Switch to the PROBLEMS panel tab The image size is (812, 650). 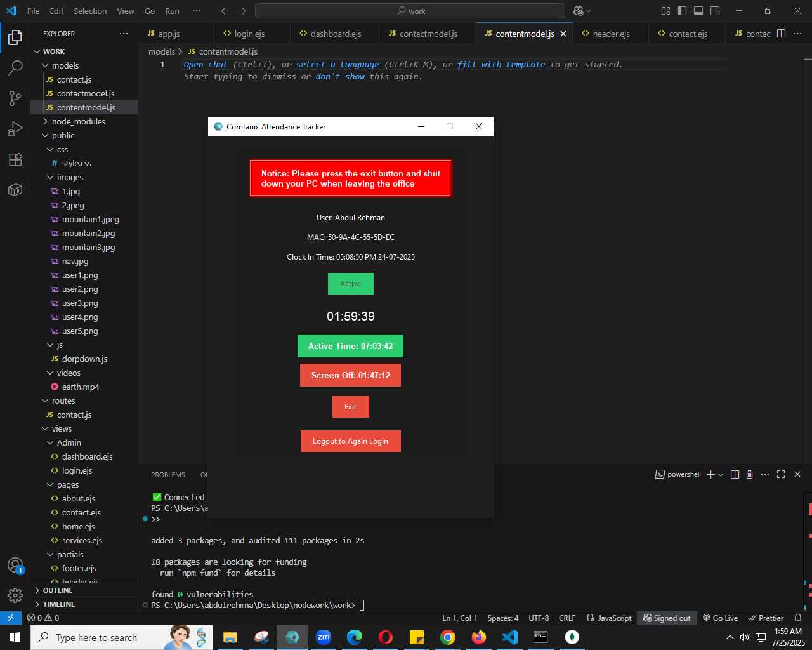tap(168, 475)
